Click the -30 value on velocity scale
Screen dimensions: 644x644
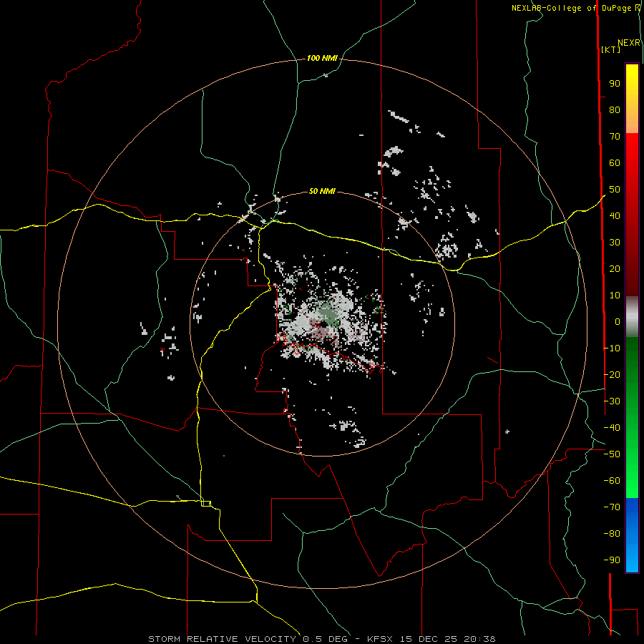click(x=612, y=401)
